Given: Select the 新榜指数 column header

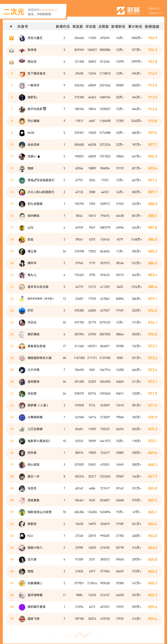Looking at the screenshot, I should pos(152,26).
